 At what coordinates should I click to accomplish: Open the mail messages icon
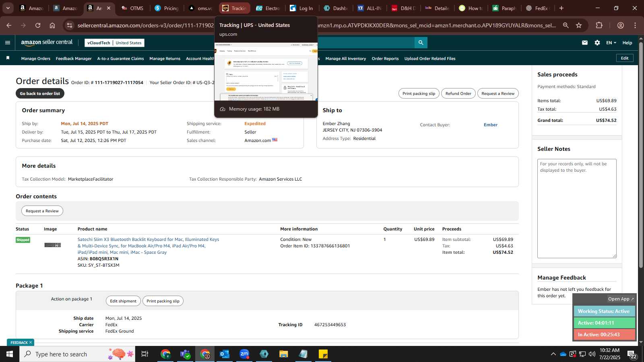click(x=585, y=43)
